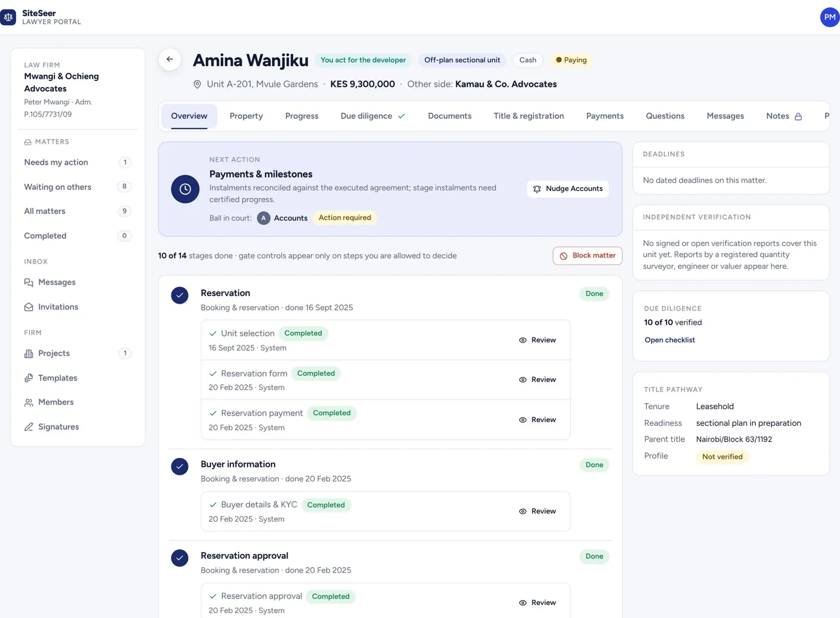Click the Buyer information stage check circle
Image resolution: width=840 pixels, height=618 pixels.
coord(180,466)
